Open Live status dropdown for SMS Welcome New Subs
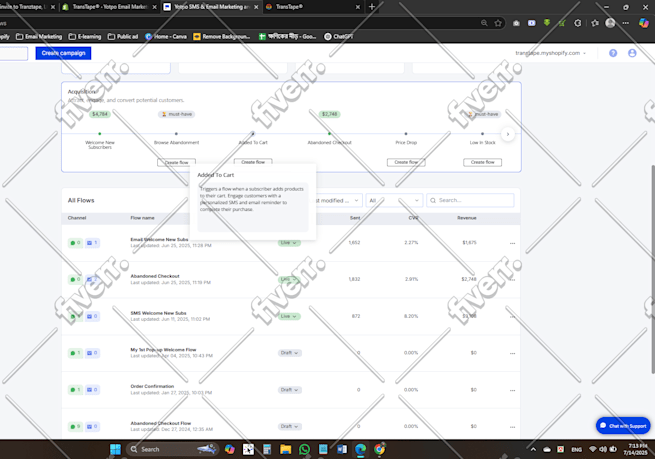 289,316
